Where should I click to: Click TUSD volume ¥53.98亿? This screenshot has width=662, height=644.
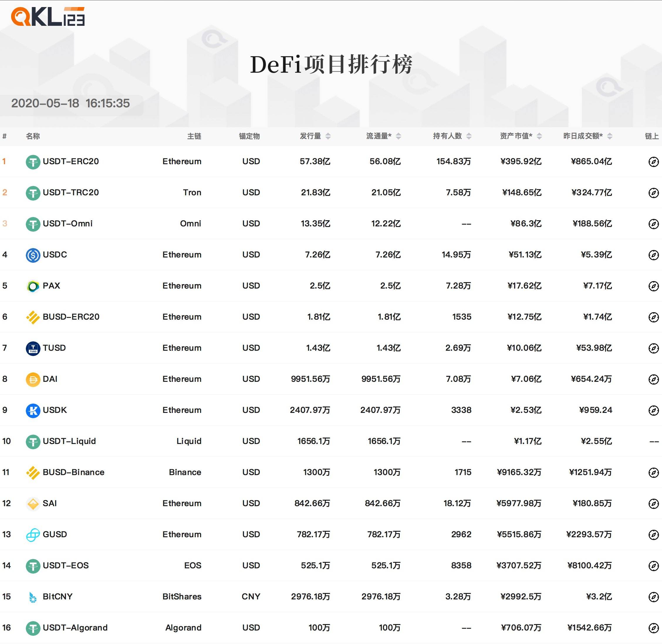pos(594,348)
